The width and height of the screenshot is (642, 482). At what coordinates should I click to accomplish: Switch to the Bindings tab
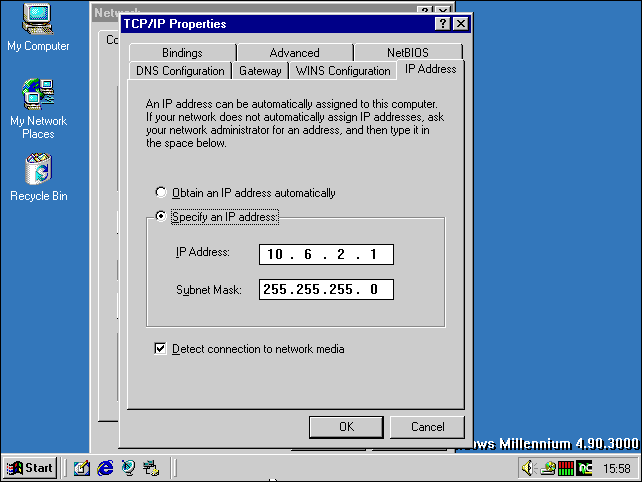click(182, 52)
